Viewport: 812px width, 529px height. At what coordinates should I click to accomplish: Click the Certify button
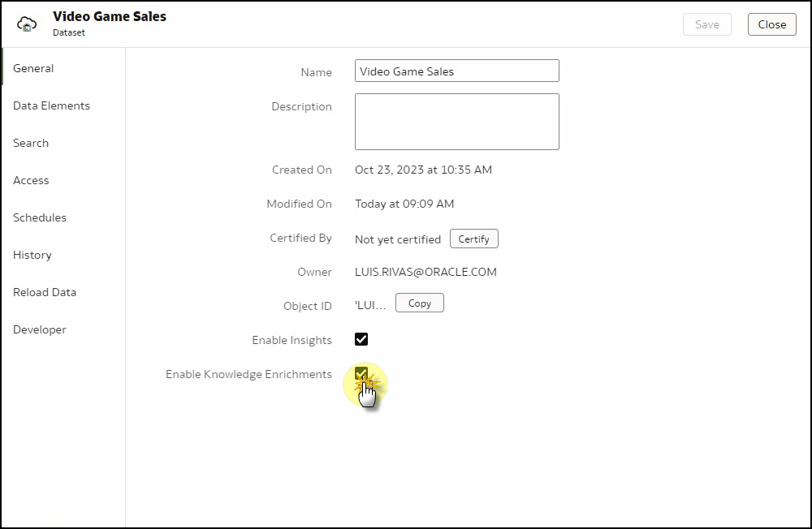point(473,239)
